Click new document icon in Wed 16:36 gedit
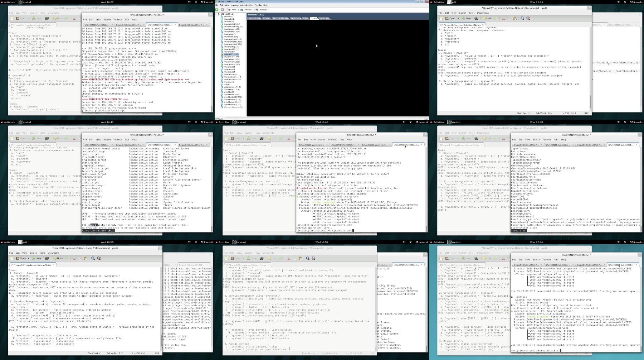This screenshot has height=360, width=644. coord(441,18)
